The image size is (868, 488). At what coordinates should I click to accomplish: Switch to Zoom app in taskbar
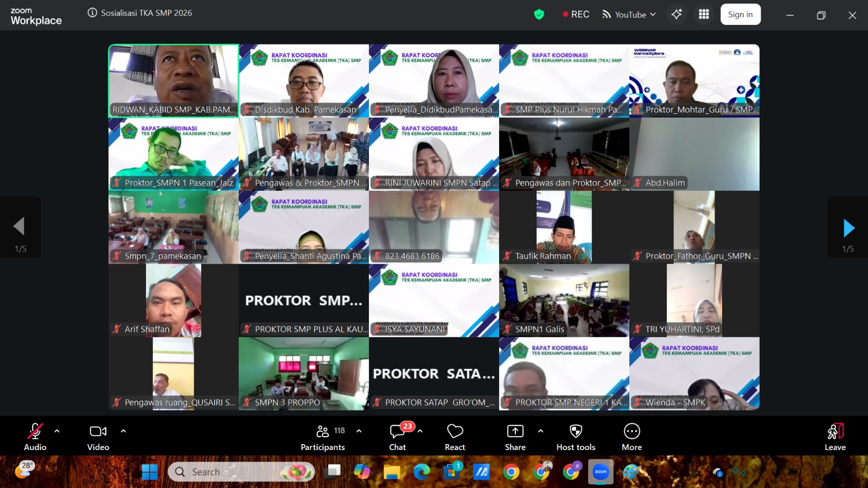coord(601,472)
